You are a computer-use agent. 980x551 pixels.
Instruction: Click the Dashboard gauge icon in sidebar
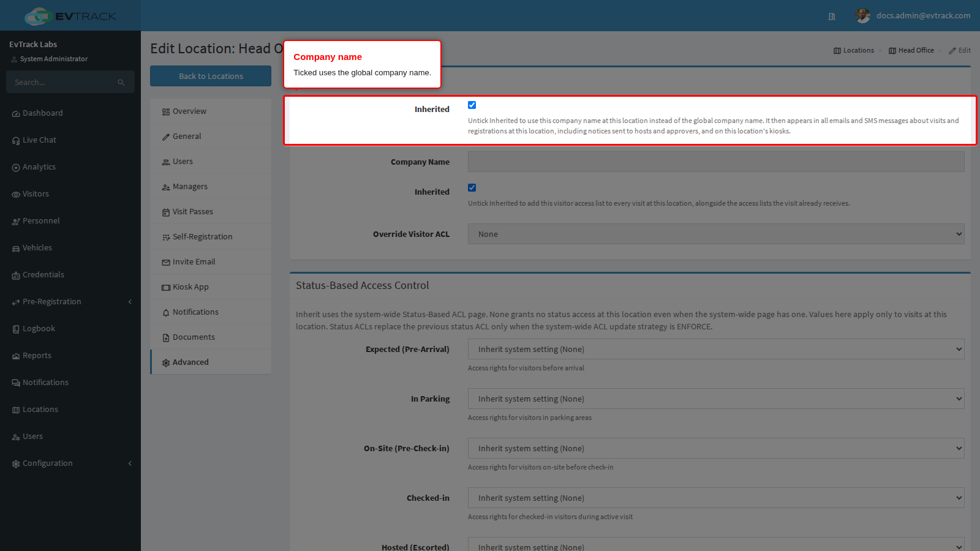pos(16,114)
